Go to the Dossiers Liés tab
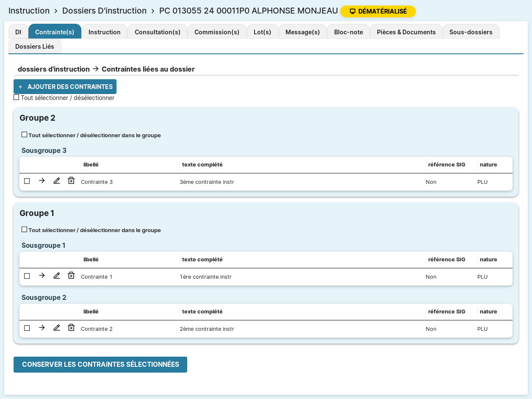 click(x=35, y=46)
